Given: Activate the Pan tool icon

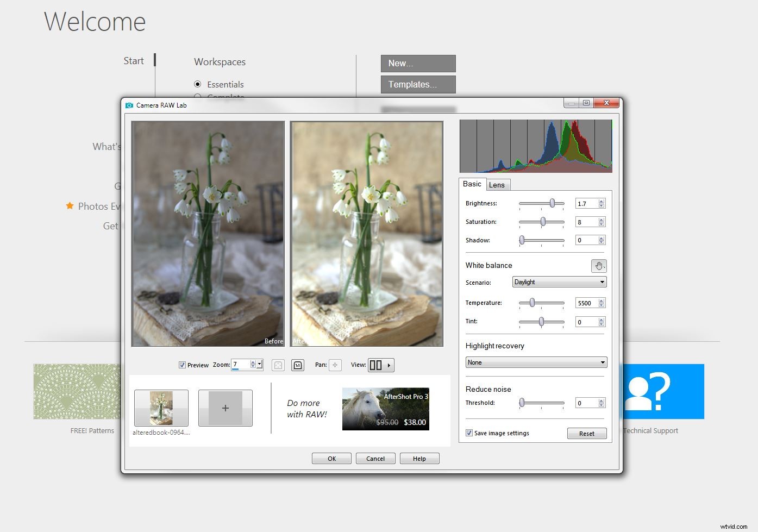Looking at the screenshot, I should [x=335, y=365].
